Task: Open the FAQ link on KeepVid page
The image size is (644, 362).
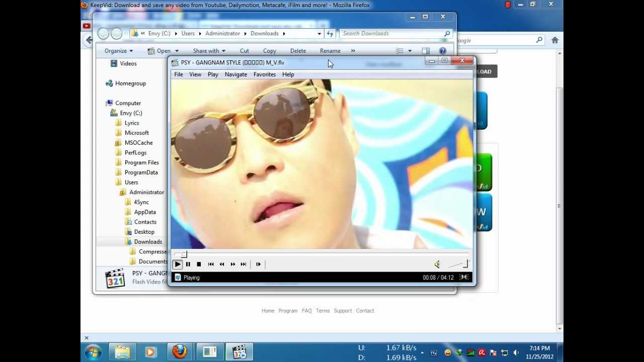Action: point(307,311)
